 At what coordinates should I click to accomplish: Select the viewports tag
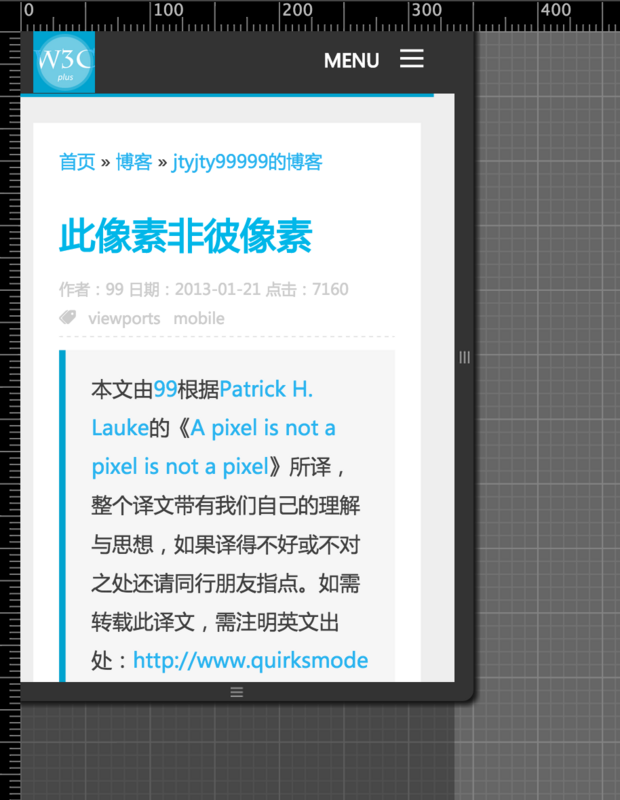click(x=124, y=318)
